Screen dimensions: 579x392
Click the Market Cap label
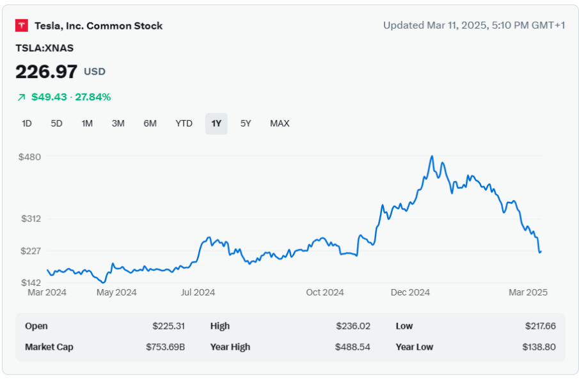pos(49,347)
